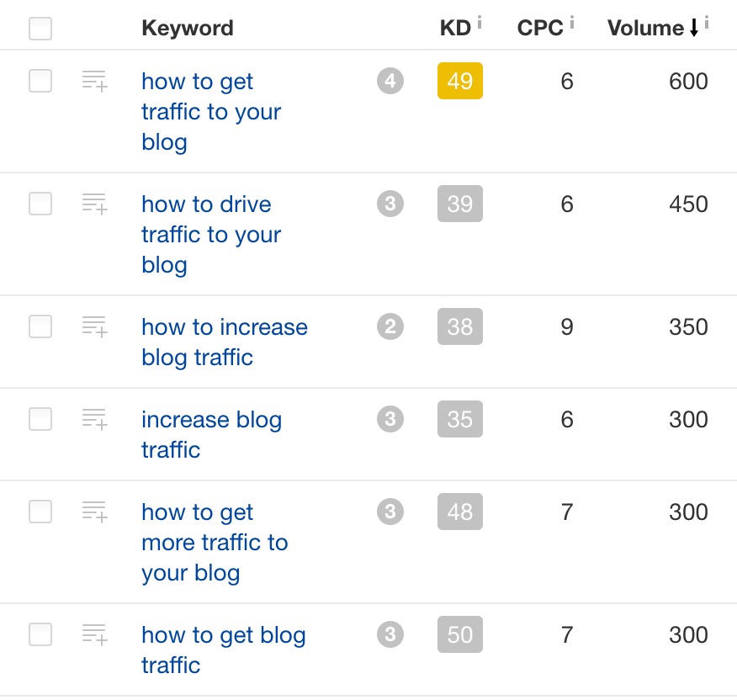The width and height of the screenshot is (737, 700).
Task: Click the yellow KD 49 badge
Action: tap(460, 81)
